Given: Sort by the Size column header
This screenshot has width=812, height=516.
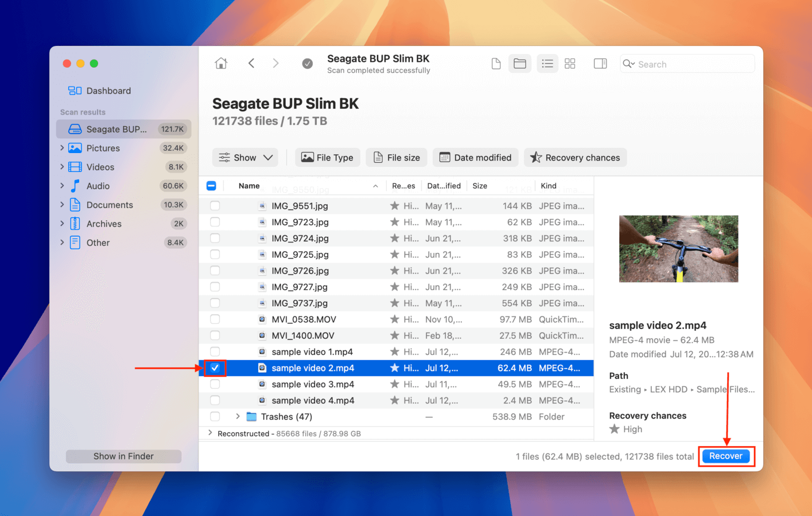Looking at the screenshot, I should point(480,186).
